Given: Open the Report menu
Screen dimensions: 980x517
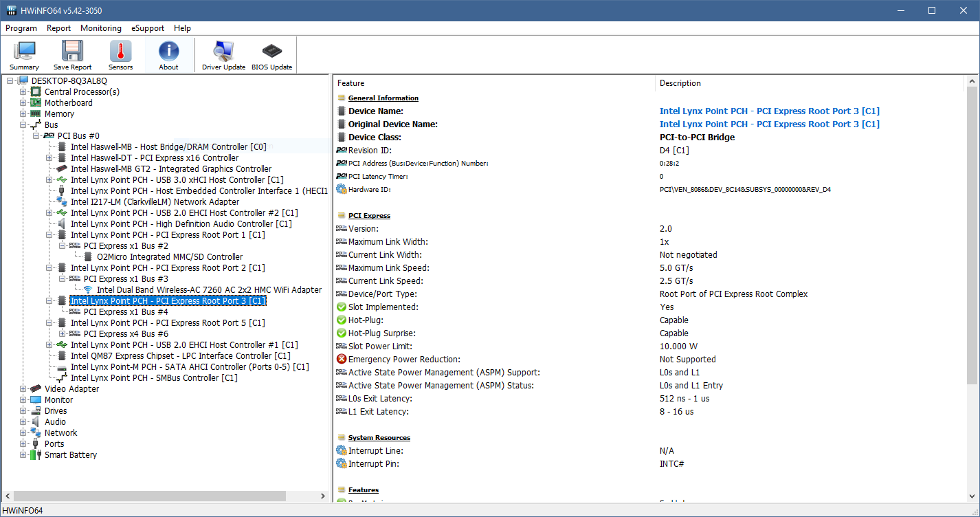Looking at the screenshot, I should tap(59, 28).
